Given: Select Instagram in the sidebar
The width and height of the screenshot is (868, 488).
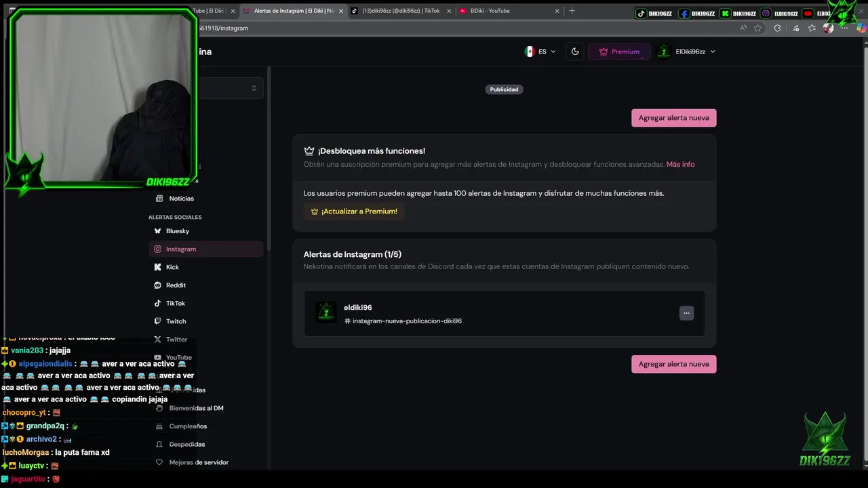Looking at the screenshot, I should coord(206,249).
